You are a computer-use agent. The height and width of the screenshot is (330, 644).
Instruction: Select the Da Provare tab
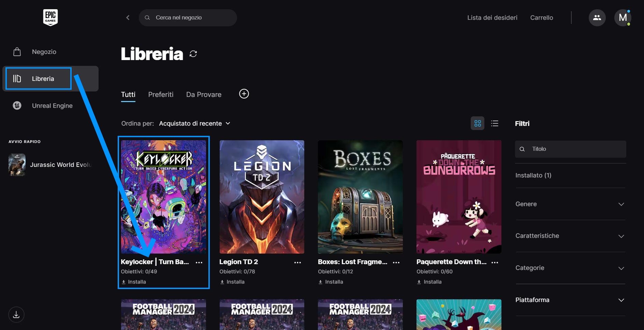[204, 95]
